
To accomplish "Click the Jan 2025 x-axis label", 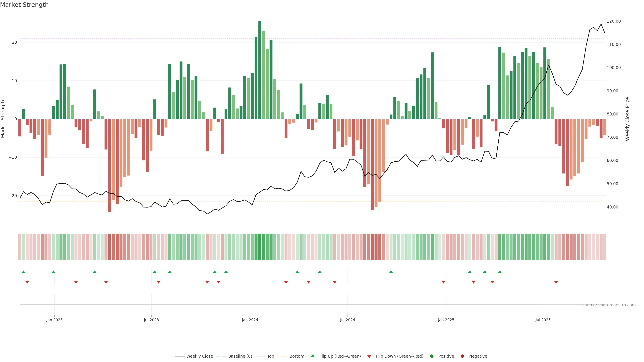I will 446,320.
